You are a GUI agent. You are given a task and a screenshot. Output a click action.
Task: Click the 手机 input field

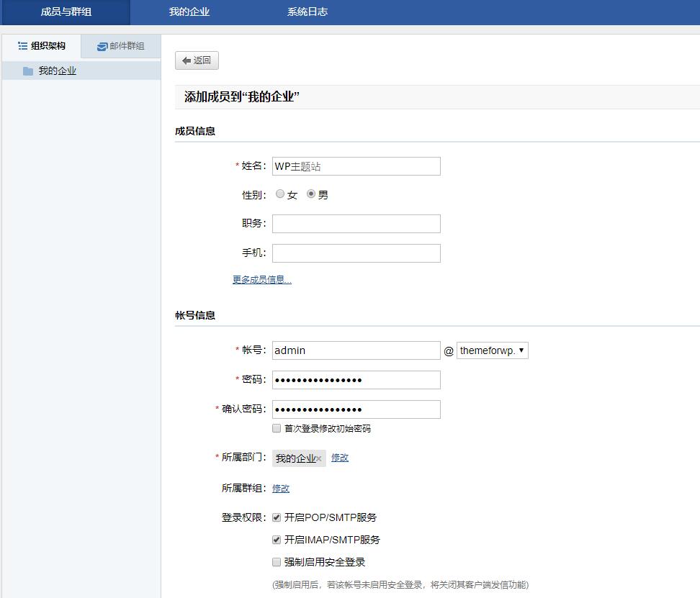356,253
